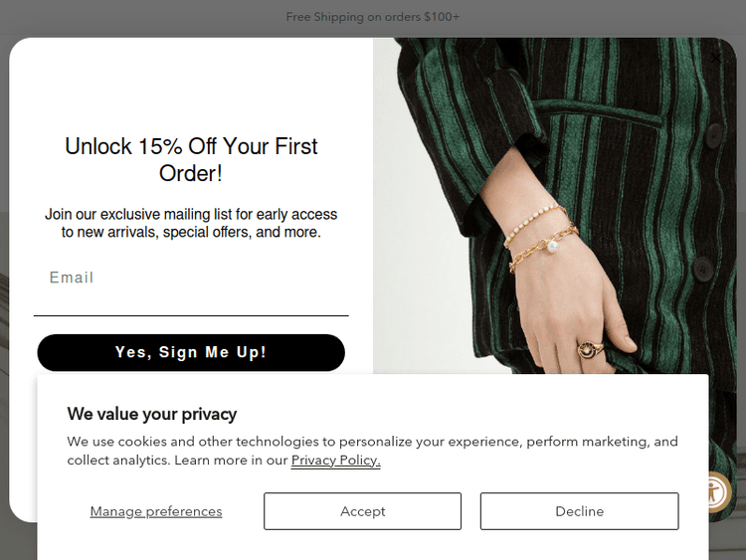Click the black jacket button in the photo

(x=703, y=269)
